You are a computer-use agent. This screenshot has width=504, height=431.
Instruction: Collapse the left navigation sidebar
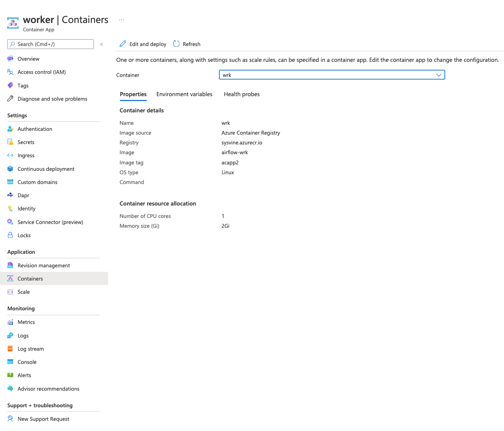coord(101,44)
